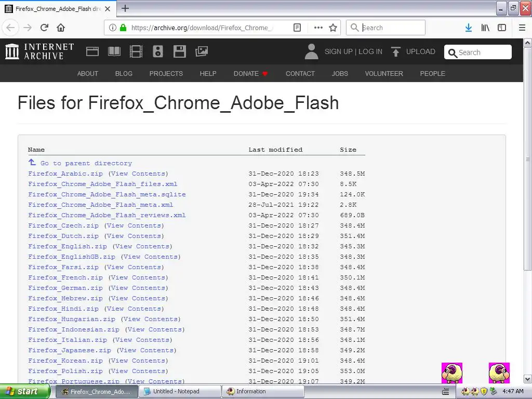Click the Firefox toolbar Search box

[385, 28]
